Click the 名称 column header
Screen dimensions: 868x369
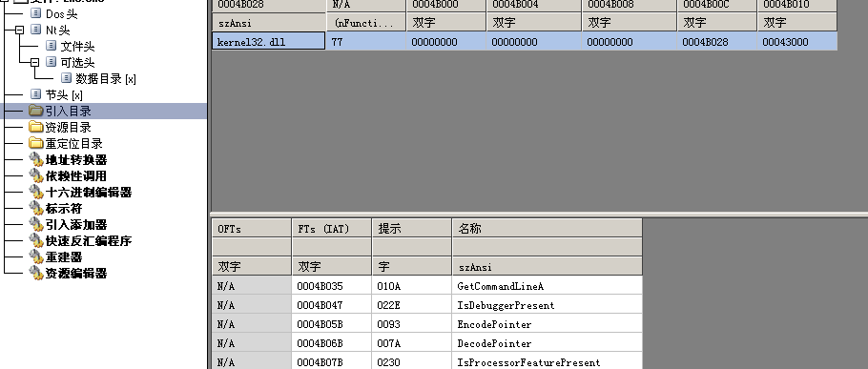pos(547,228)
